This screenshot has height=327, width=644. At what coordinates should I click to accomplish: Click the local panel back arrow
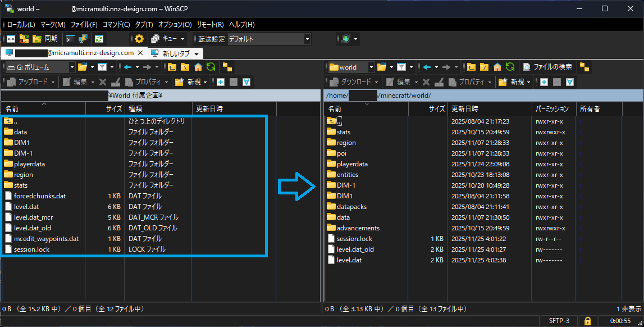click(128, 67)
